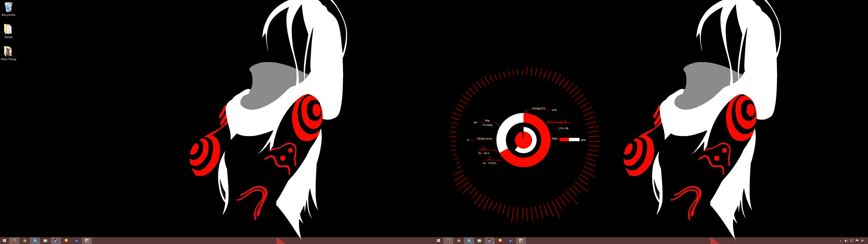
Task: Open Malwarebytes from the taskbar
Action: tap(76, 241)
